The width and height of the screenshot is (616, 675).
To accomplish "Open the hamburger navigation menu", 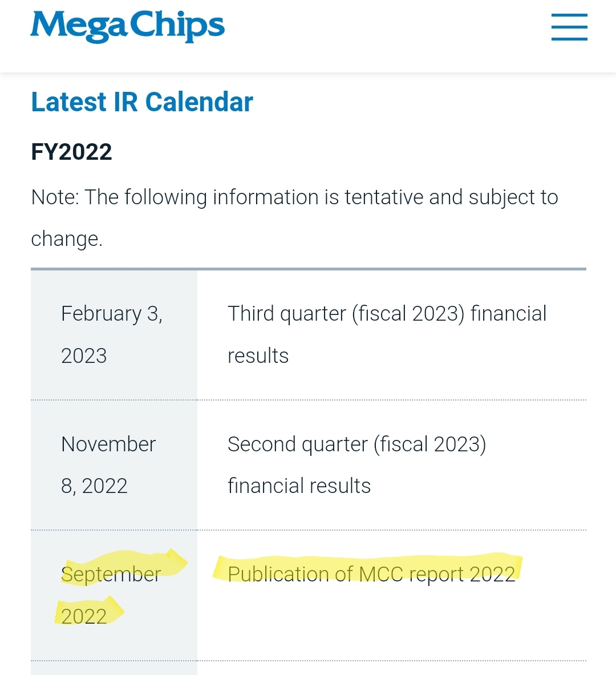I will 569,27.
